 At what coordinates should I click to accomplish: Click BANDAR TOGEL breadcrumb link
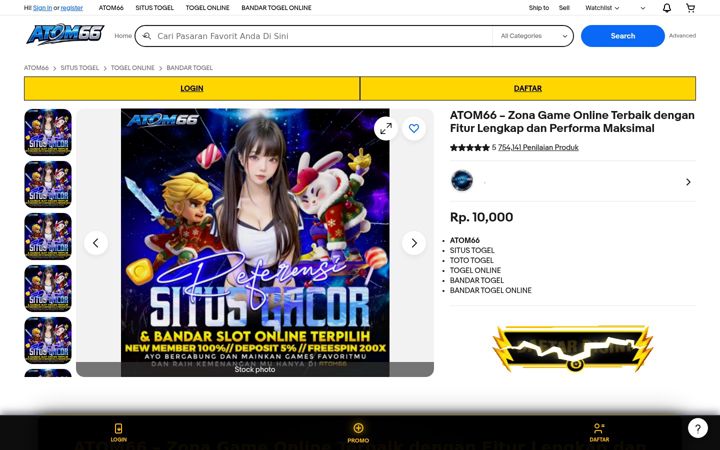coord(190,68)
